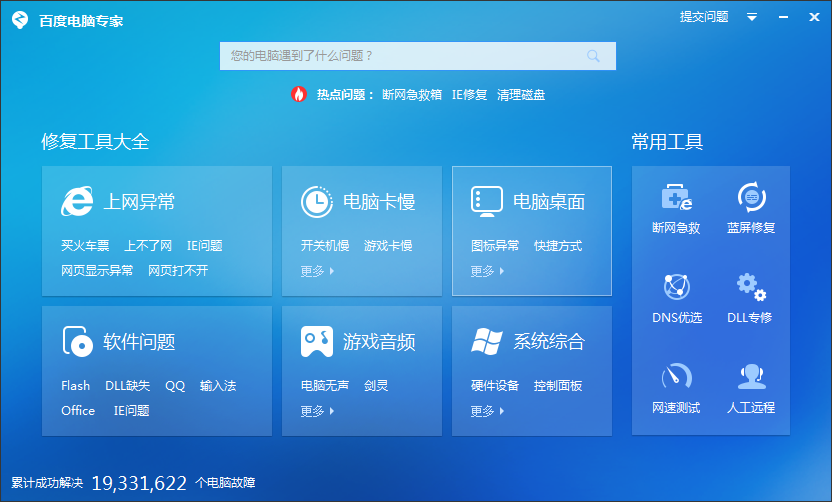The width and height of the screenshot is (832, 502).
Task: Click the Internet Explorer 上网异常 icon
Action: click(77, 201)
